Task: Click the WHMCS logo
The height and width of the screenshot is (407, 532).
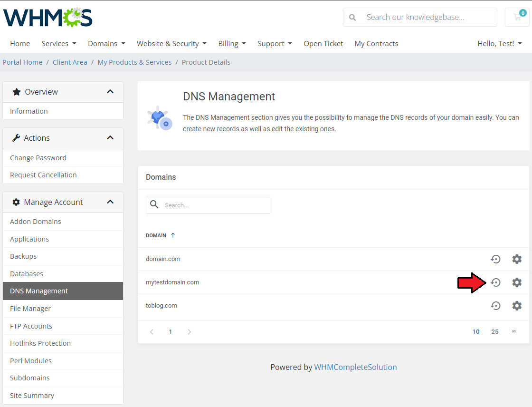Action: click(x=48, y=18)
